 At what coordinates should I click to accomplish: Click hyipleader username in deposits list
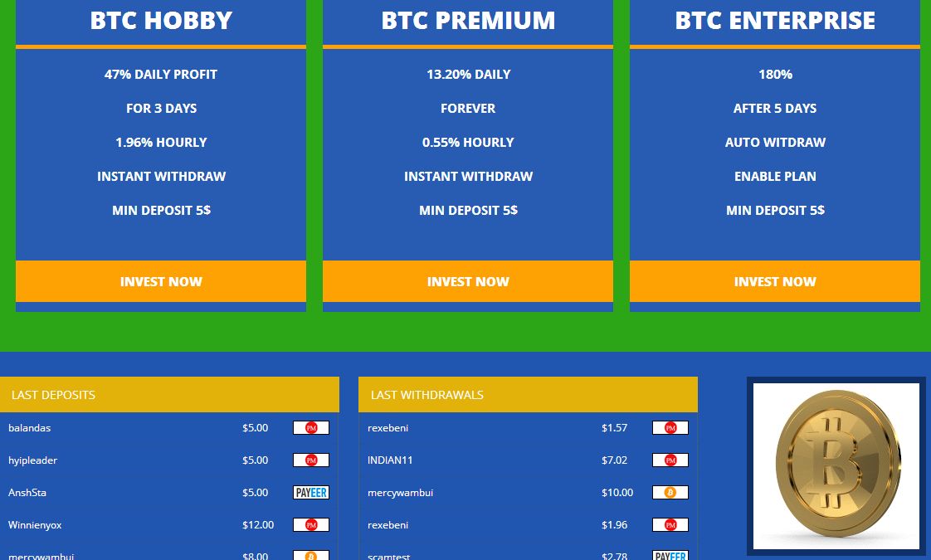click(33, 460)
